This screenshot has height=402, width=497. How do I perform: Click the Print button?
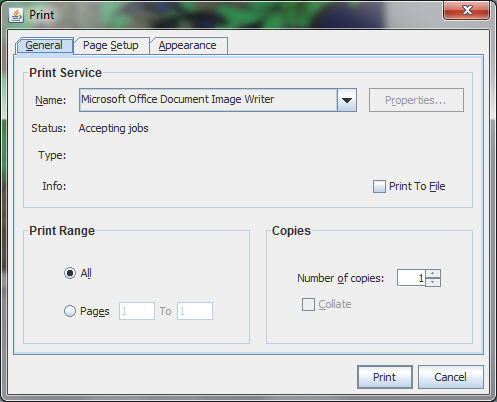385,377
